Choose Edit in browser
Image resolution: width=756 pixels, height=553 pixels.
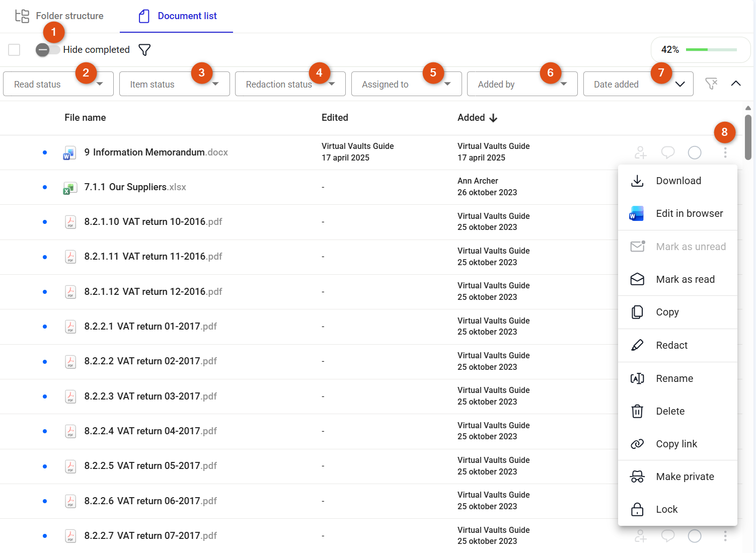[677, 213]
